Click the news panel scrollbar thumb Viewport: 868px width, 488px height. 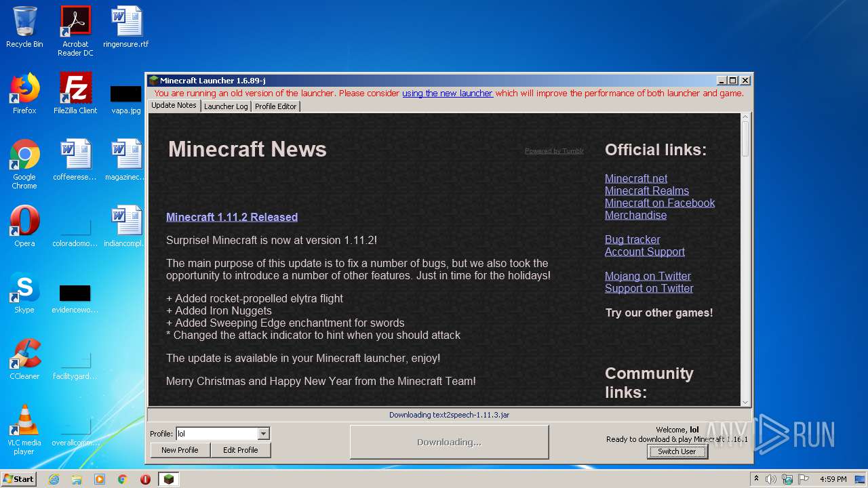(745, 139)
